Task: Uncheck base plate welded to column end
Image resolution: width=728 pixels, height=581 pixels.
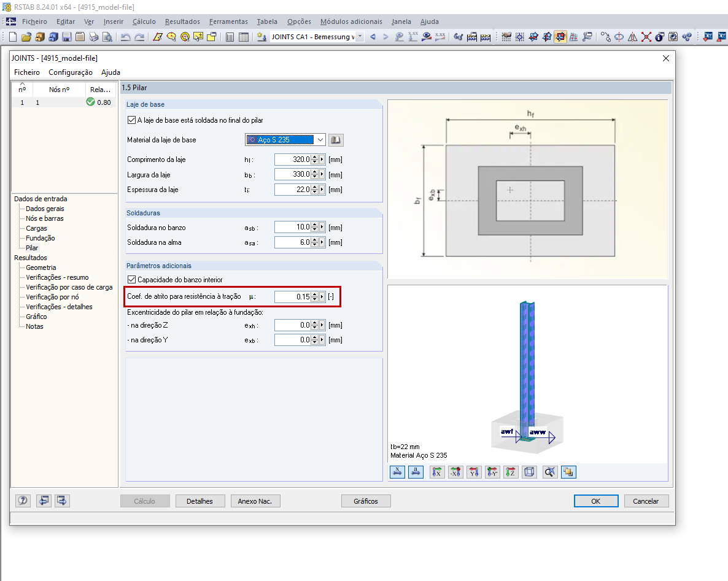Action: pyautogui.click(x=131, y=120)
